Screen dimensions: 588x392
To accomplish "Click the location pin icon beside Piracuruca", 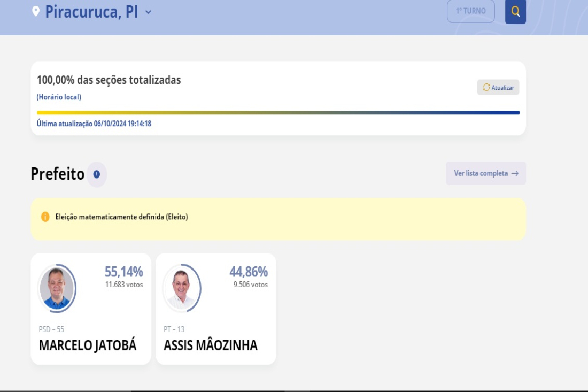I will click(x=36, y=11).
